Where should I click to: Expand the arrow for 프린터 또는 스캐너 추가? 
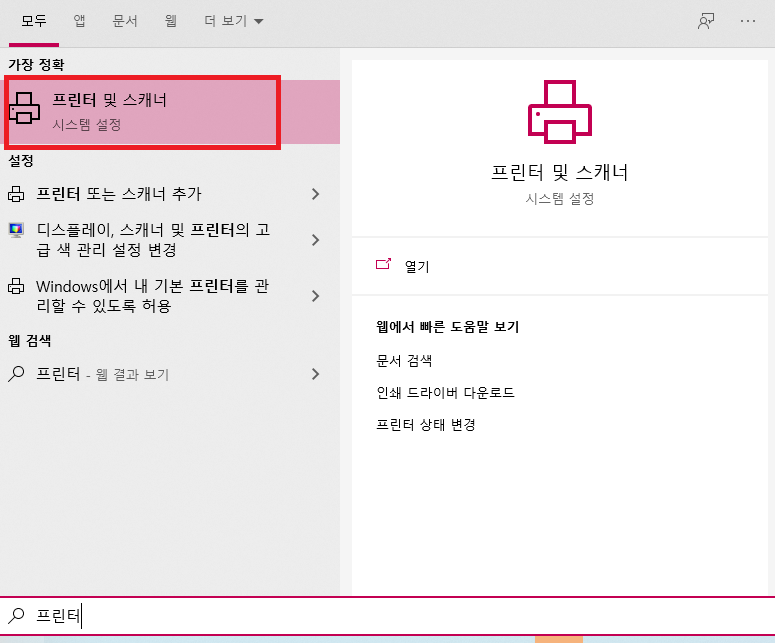(315, 194)
